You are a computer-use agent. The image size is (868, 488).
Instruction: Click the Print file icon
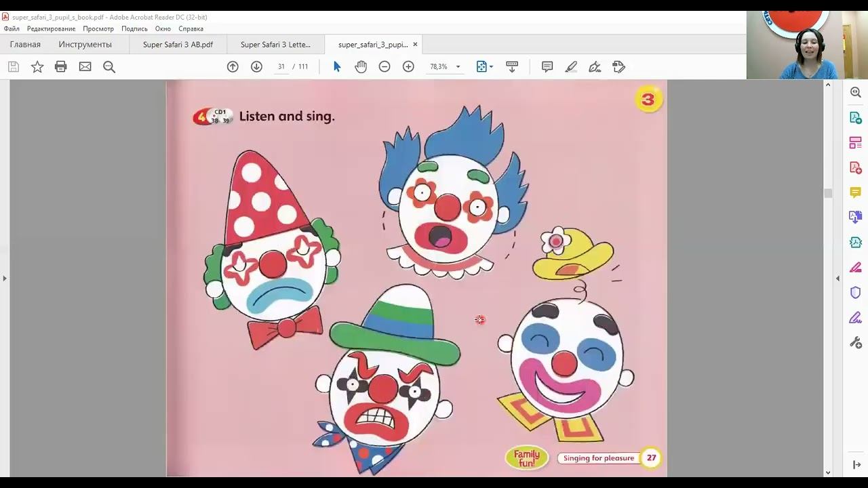point(61,66)
